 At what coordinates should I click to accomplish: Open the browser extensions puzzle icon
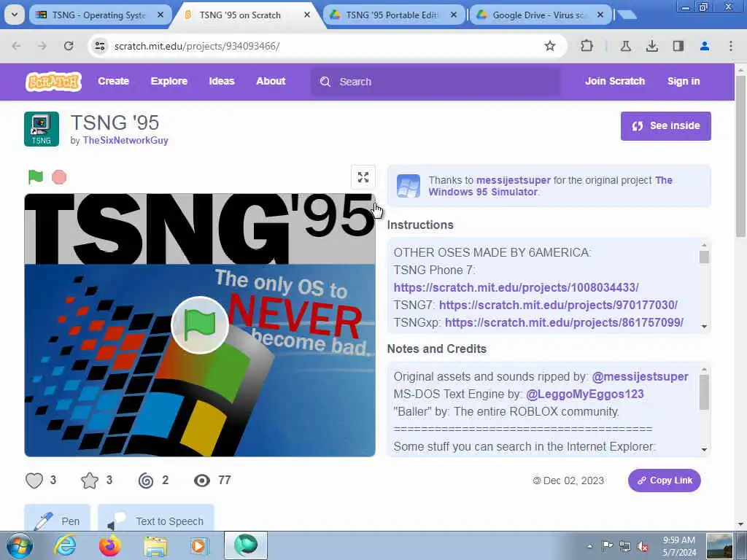(x=587, y=46)
